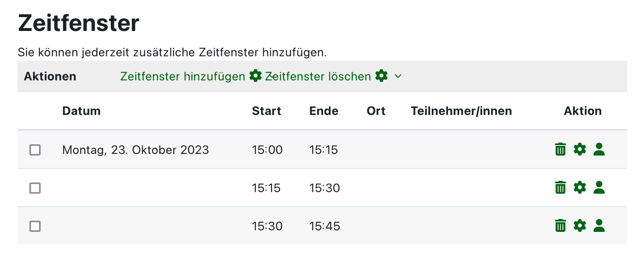Click gear icon beside Zeitfenster hinzufügen

[255, 76]
